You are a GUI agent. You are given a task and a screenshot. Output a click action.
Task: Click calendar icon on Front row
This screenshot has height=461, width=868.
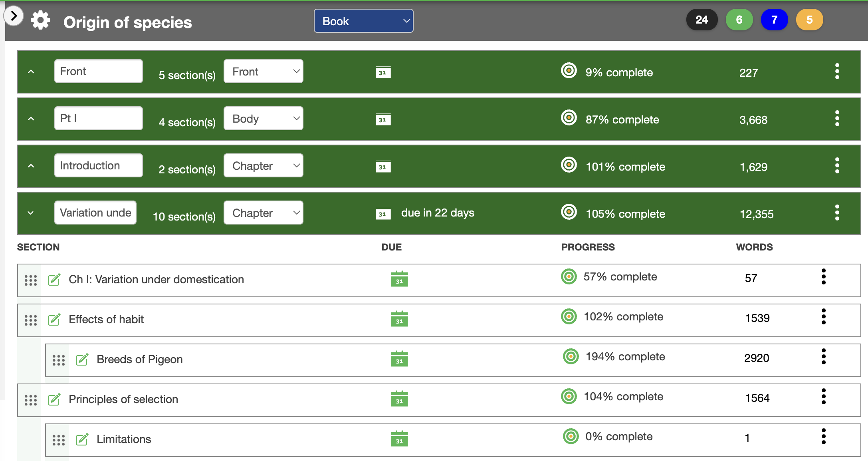383,72
